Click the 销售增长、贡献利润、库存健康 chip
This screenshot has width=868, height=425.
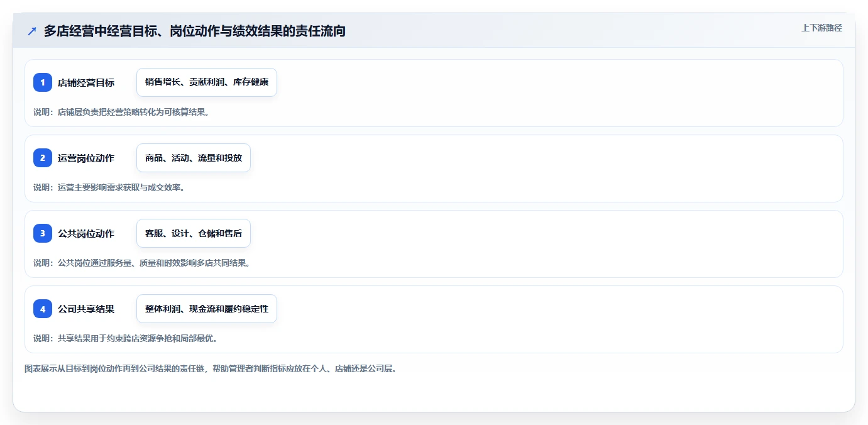click(207, 82)
